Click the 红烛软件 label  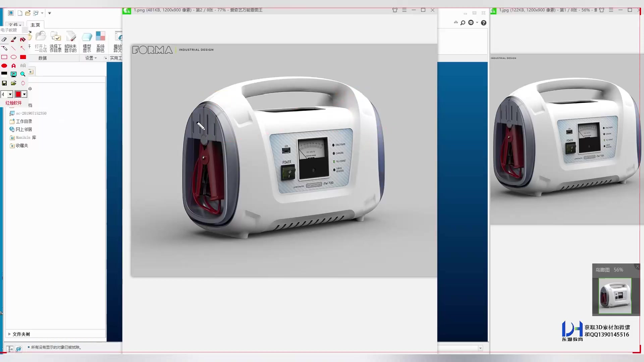(13, 103)
